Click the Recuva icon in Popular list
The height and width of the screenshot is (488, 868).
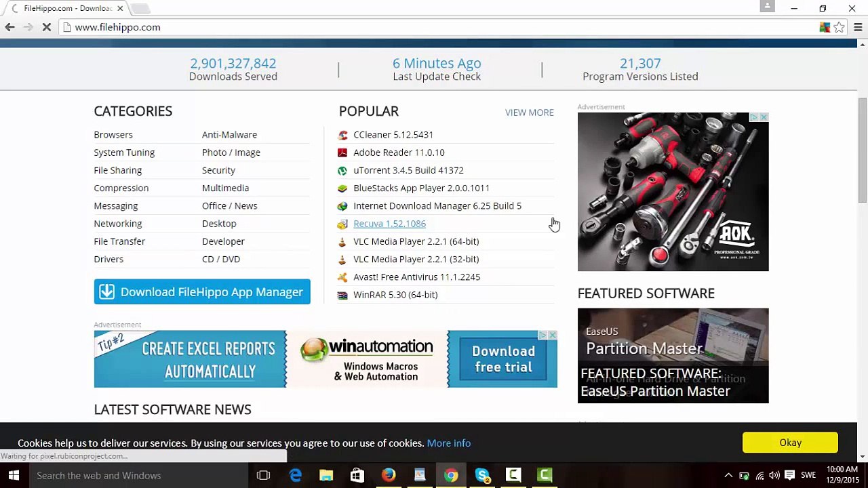[x=342, y=224]
